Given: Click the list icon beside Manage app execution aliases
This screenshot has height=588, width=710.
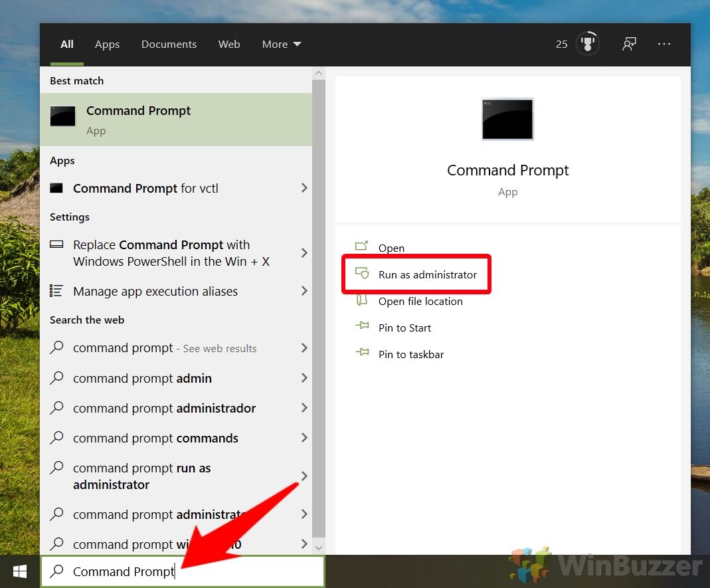Looking at the screenshot, I should tap(56, 291).
